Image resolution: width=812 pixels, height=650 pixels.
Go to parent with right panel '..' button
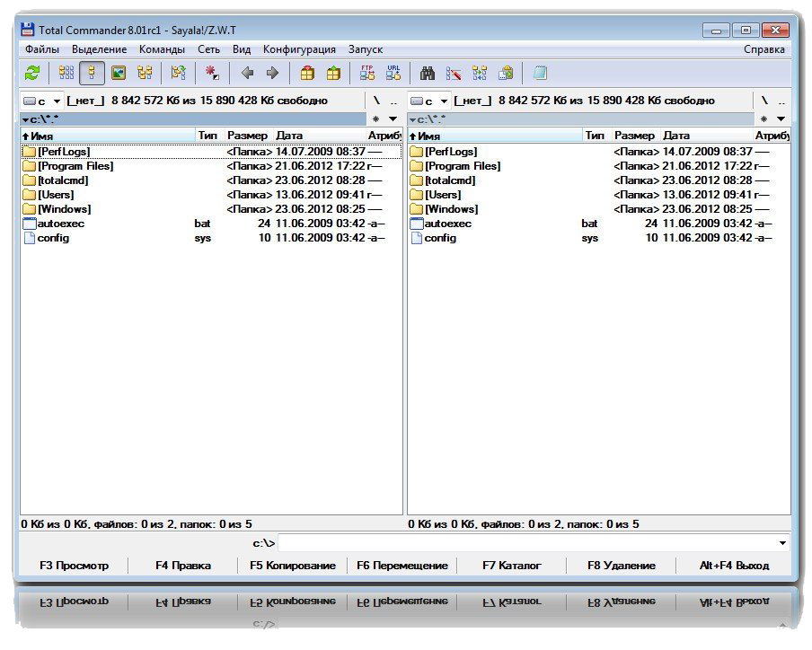click(781, 101)
